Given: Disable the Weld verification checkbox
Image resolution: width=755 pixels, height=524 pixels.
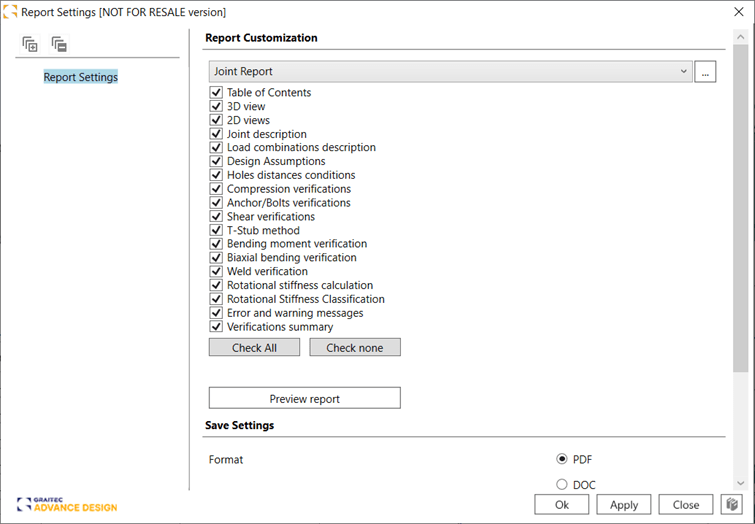Looking at the screenshot, I should pyautogui.click(x=216, y=271).
